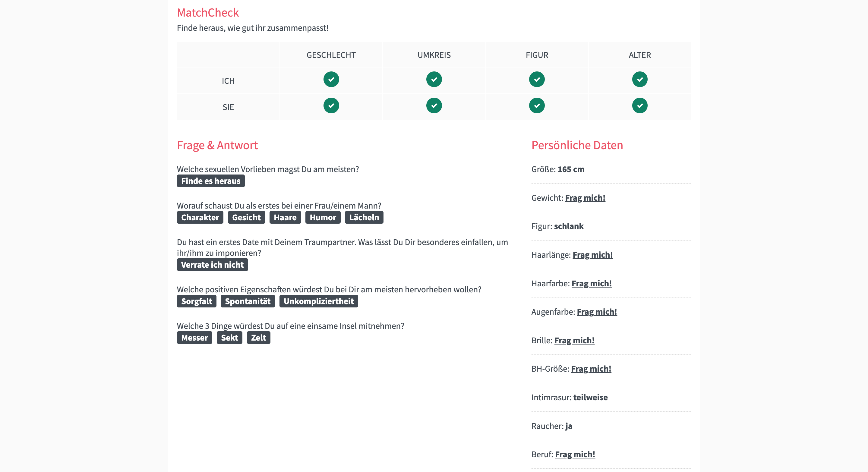This screenshot has width=868, height=472.
Task: Click the 'Frage & Antwort' heading
Action: [x=217, y=145]
